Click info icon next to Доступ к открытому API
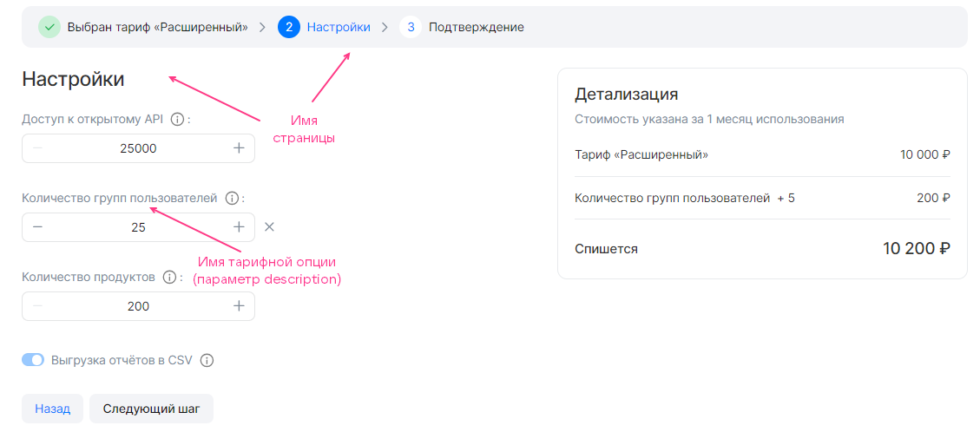The height and width of the screenshot is (432, 980). tap(177, 119)
